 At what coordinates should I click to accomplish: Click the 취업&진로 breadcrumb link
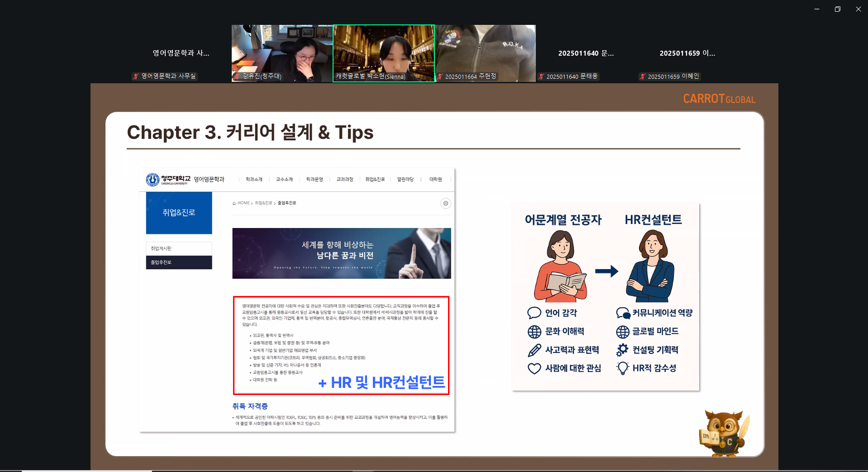[x=263, y=203]
